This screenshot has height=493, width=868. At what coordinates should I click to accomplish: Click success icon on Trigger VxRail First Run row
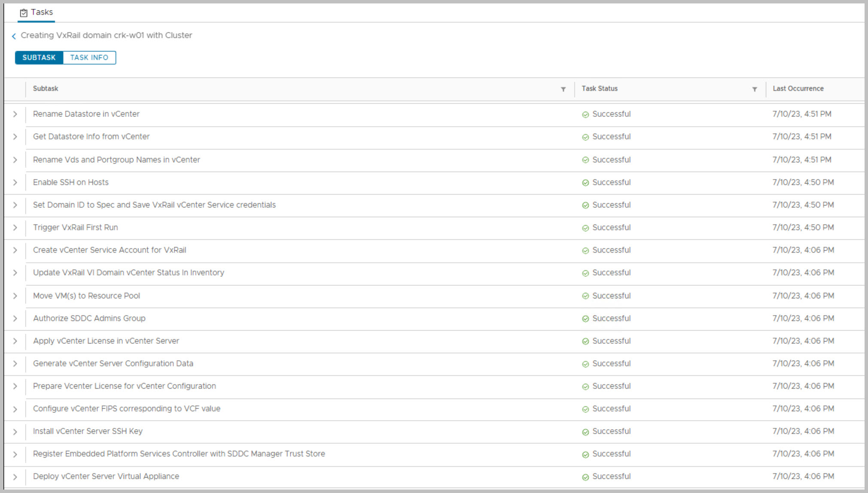(x=585, y=228)
